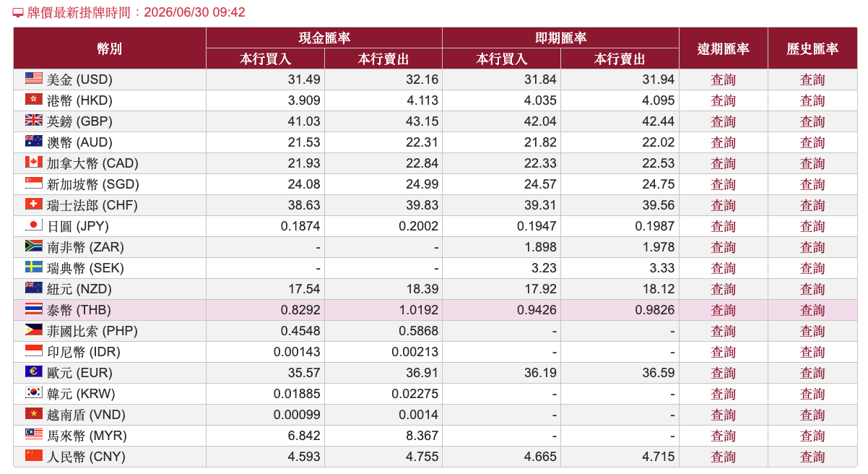Open 遠期匯率 查詢 for 馬來幣 (MYR)

pyautogui.click(x=723, y=436)
